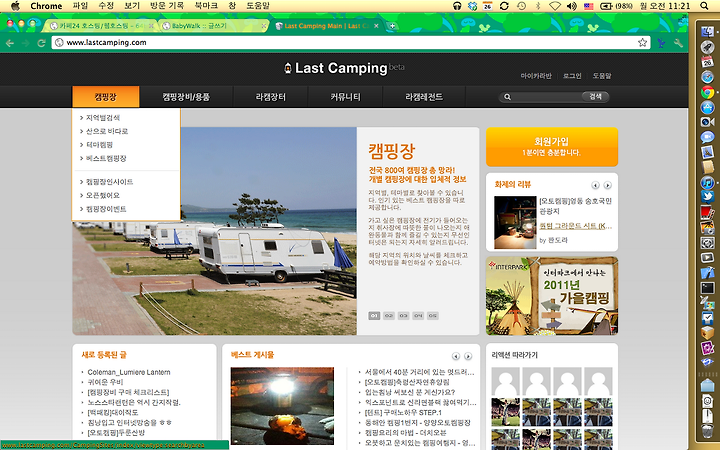Open the Trash in the Dock

708,432
